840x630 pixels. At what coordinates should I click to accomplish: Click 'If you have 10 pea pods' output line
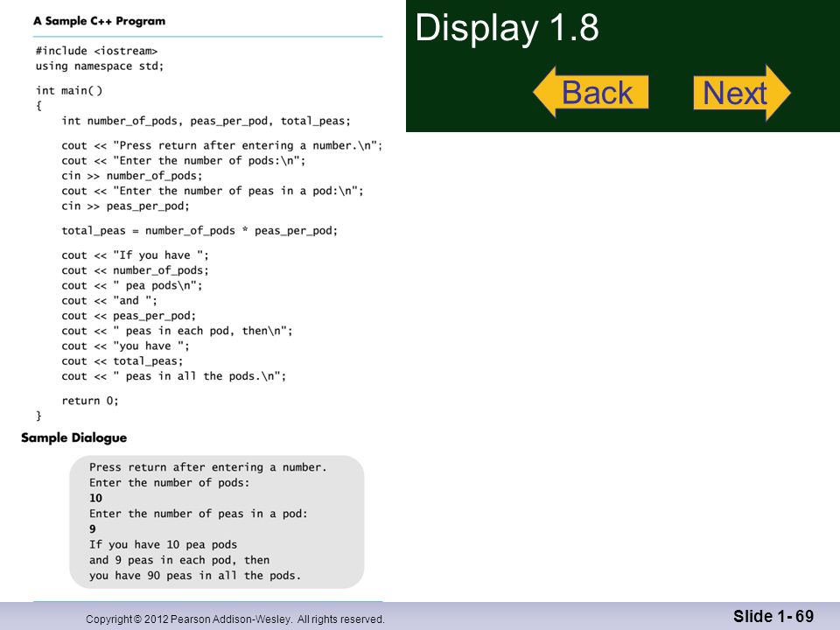[163, 544]
